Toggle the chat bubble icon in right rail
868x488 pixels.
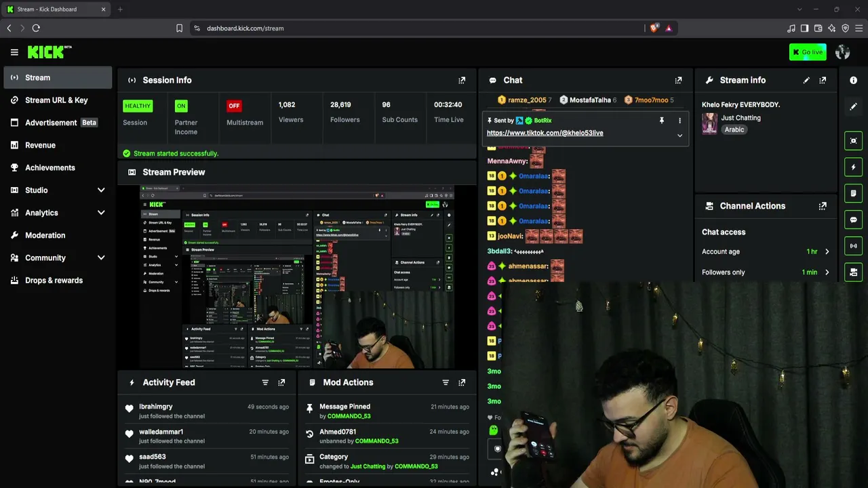click(854, 220)
